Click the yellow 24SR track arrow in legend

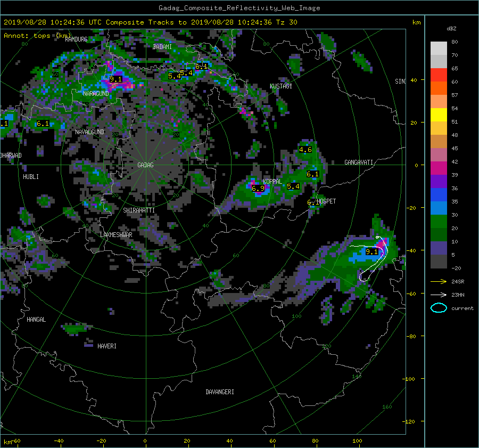click(x=439, y=281)
